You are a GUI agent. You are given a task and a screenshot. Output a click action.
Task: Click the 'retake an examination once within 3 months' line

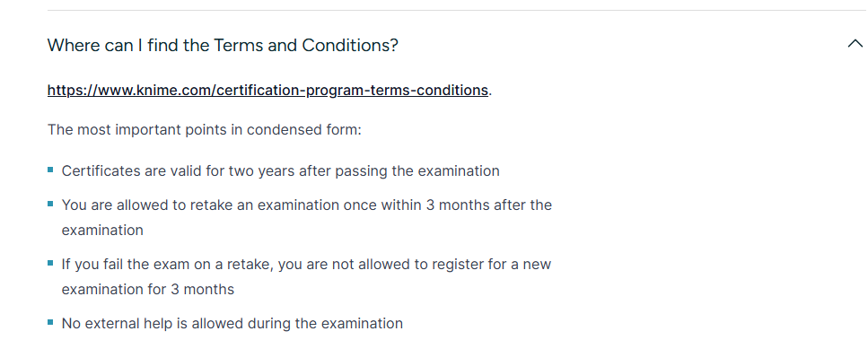click(x=307, y=205)
